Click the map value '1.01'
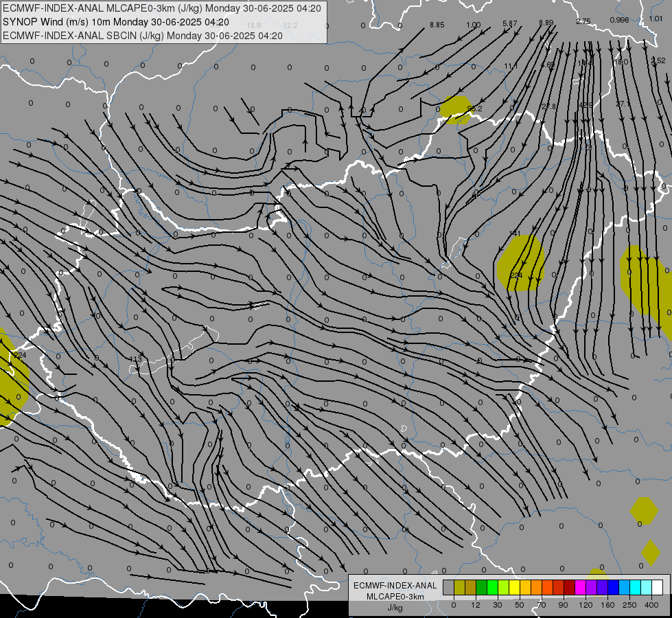 [x=656, y=19]
